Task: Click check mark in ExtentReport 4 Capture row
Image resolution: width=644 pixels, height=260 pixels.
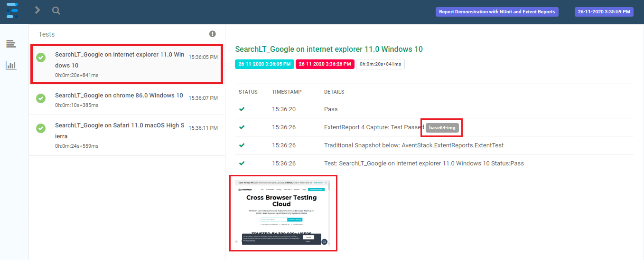Action: point(242,127)
